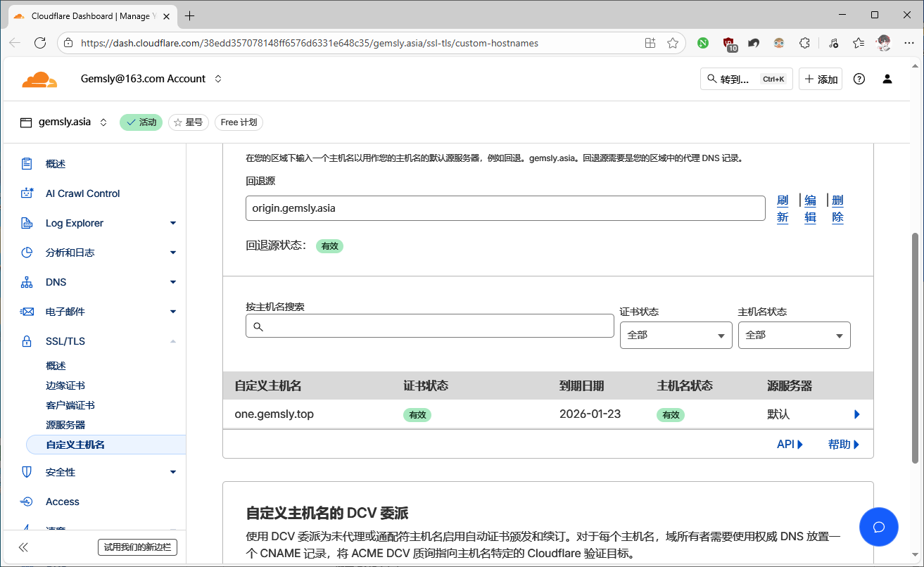Viewport: 924px width, 567px height.
Task: Click the 删除 link for the fallback origin
Action: click(x=837, y=208)
